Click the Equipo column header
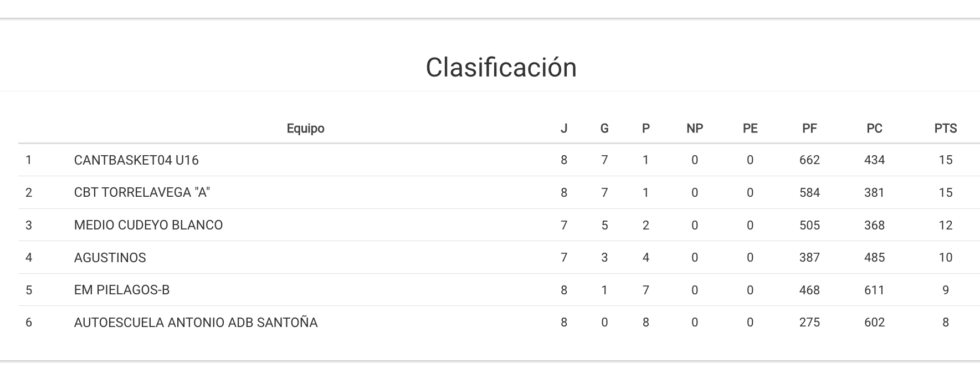 305,129
